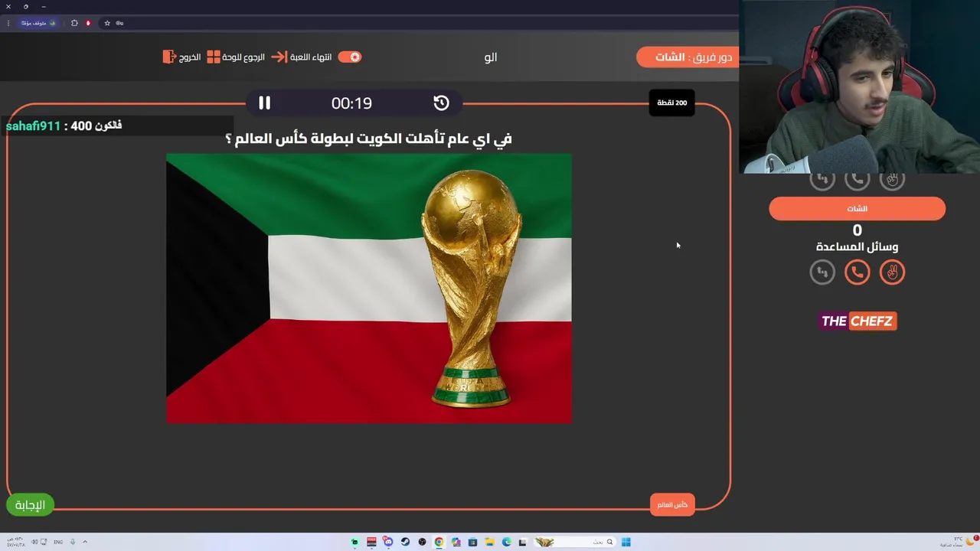Click the red extension icon in the browser toolbar
Screen dimensions: 980x551
(88, 23)
